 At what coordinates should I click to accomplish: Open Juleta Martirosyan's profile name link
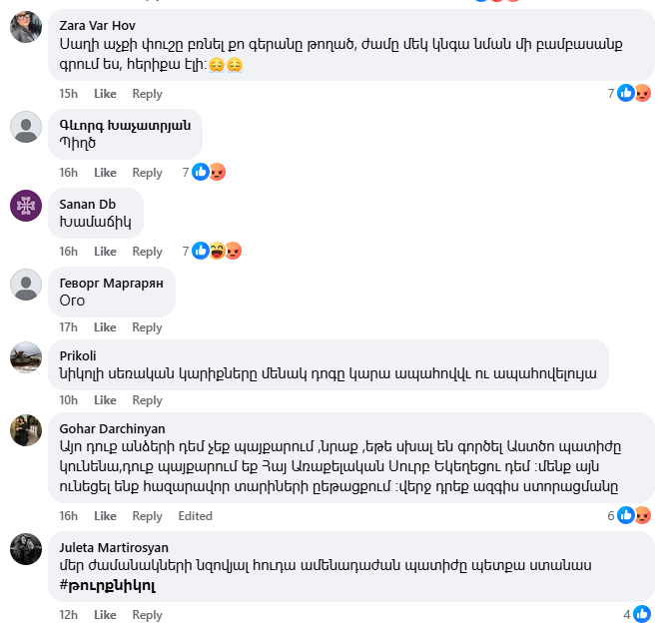114,547
